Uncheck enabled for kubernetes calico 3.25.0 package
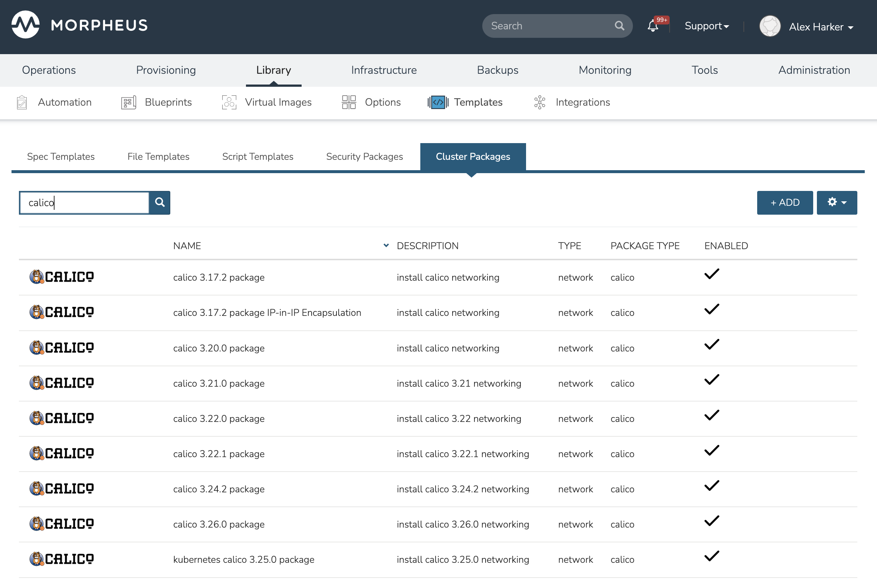The height and width of the screenshot is (588, 877). point(712,556)
